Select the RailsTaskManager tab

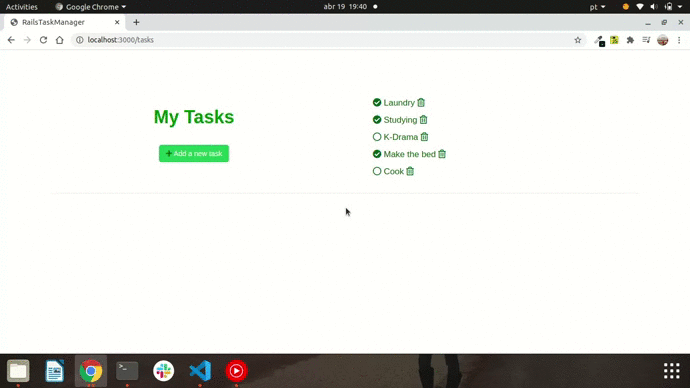click(x=65, y=22)
